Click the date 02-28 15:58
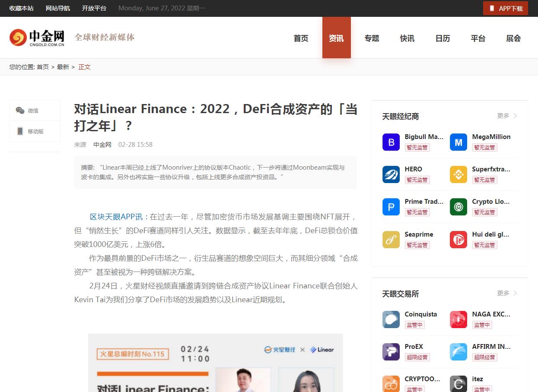This screenshot has width=538, height=392. tap(135, 145)
